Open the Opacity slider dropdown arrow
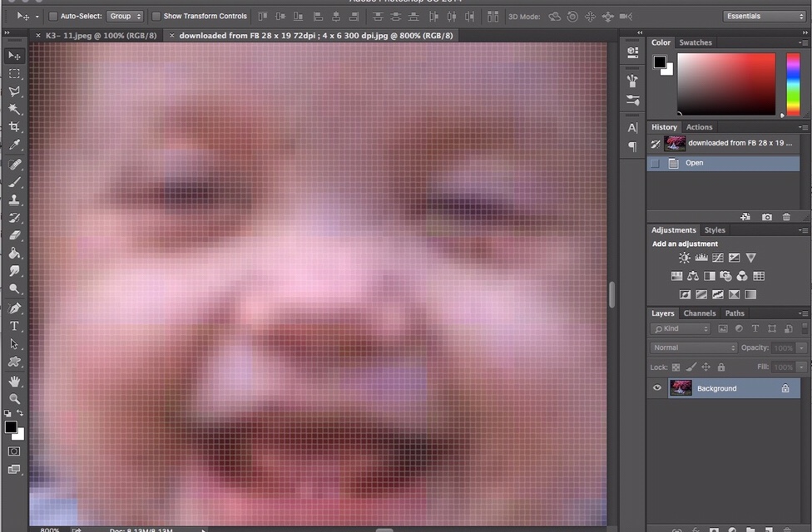 802,347
